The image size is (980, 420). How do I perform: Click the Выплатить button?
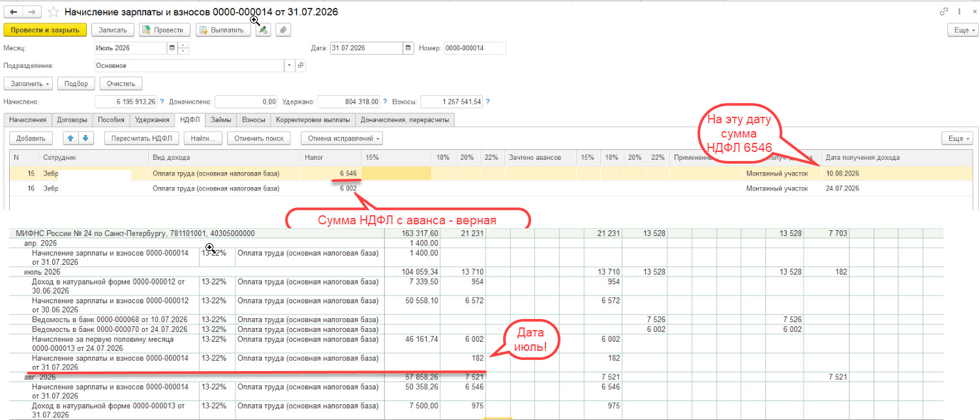pos(223,30)
